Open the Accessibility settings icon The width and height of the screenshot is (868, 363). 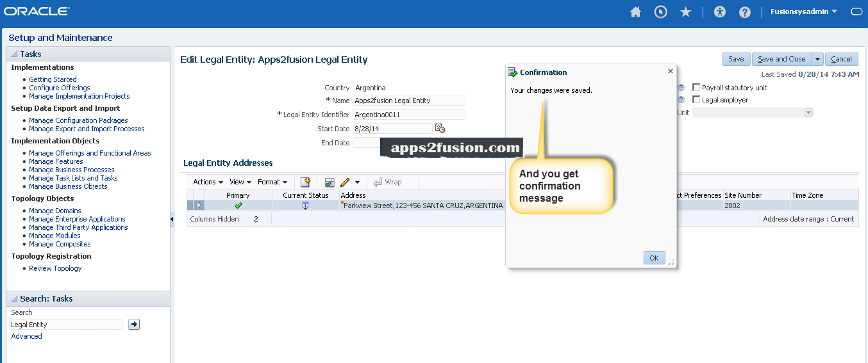[720, 12]
